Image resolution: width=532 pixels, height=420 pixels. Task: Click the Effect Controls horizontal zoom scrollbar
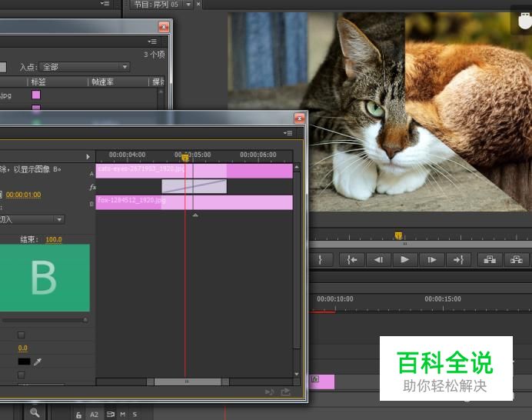pos(188,382)
